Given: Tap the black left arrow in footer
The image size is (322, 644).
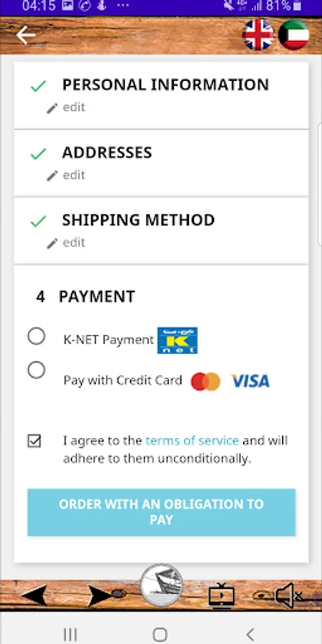Looking at the screenshot, I should click(x=34, y=596).
